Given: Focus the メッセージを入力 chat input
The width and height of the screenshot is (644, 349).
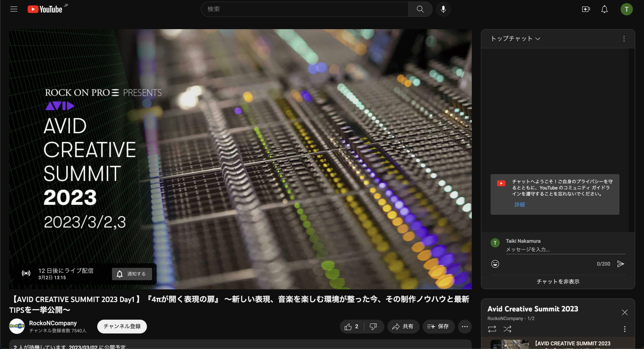Looking at the screenshot, I should (x=566, y=250).
